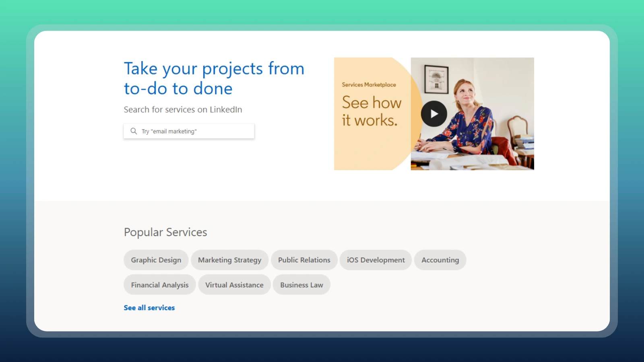Choose the Virtual Assistance pill
The width and height of the screenshot is (644, 362).
234,285
